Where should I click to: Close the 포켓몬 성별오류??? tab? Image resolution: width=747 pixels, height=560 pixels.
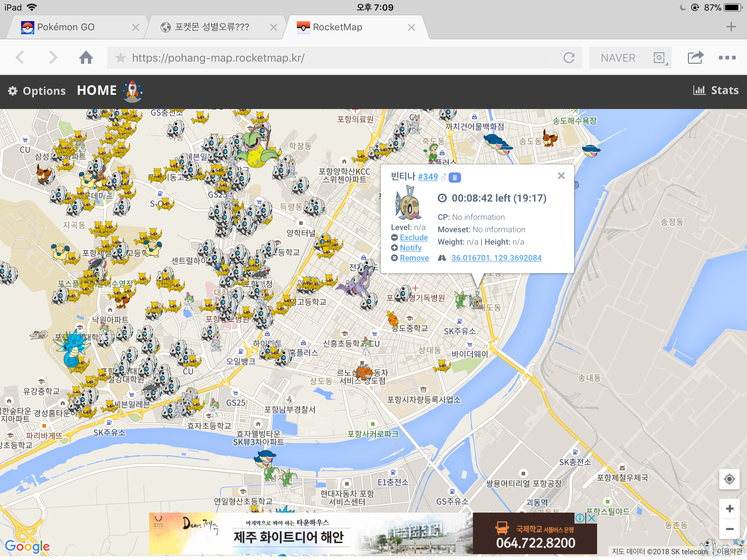[273, 27]
